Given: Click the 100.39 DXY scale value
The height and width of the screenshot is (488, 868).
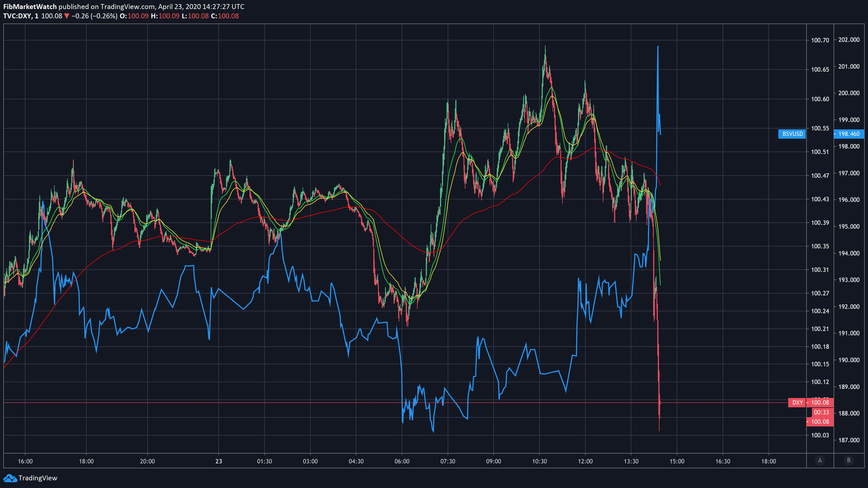Looking at the screenshot, I should (x=820, y=223).
